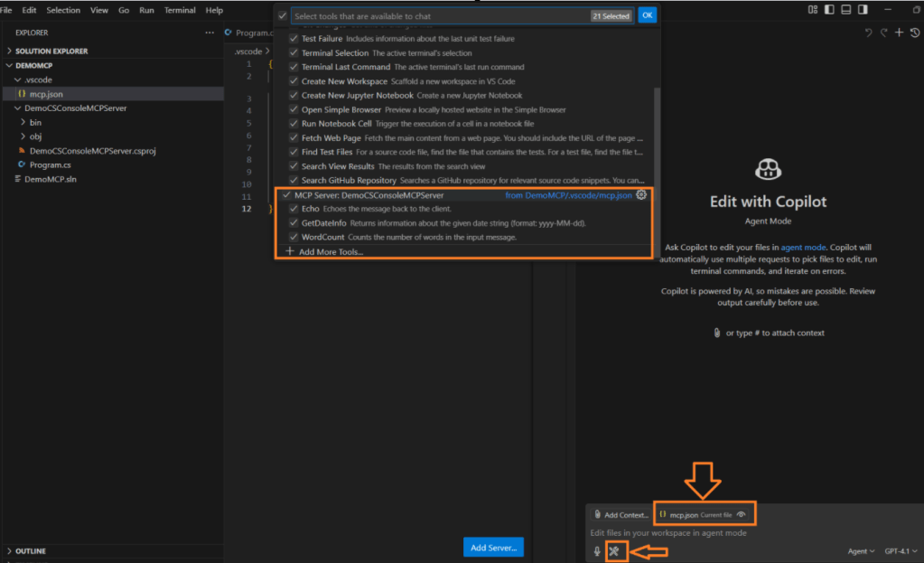Open MCP server settings gear icon
The height and width of the screenshot is (563, 924).
coord(642,195)
